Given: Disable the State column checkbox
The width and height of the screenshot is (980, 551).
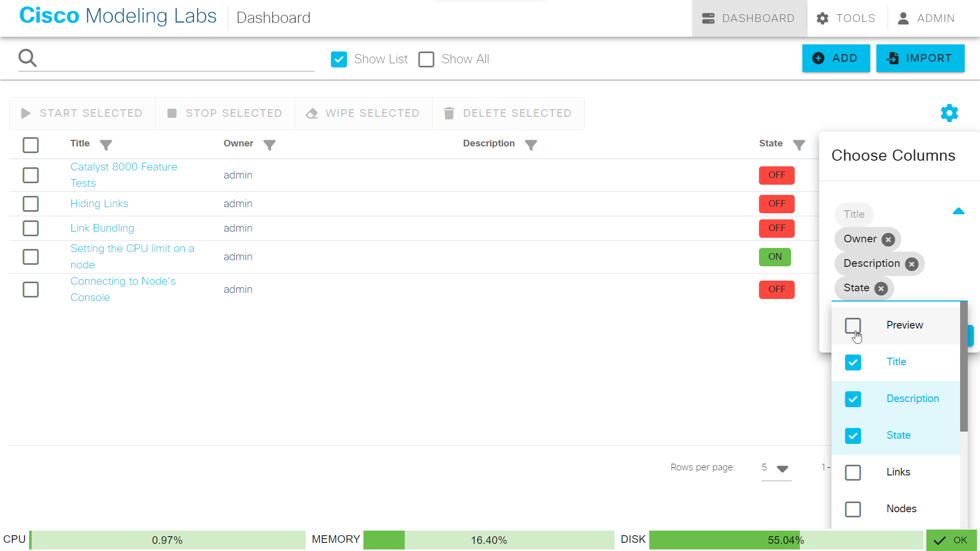Looking at the screenshot, I should point(853,436).
